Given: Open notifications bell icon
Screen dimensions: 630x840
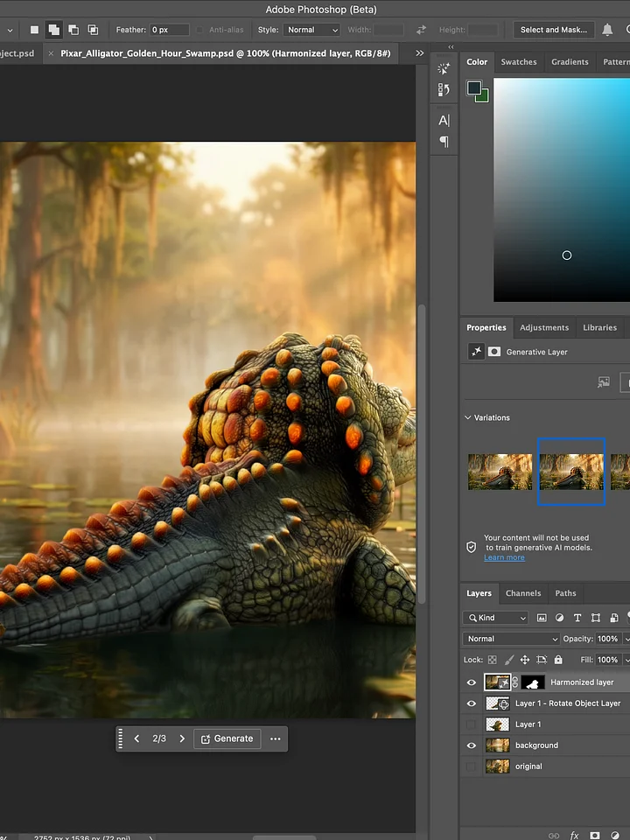Looking at the screenshot, I should coord(607,30).
